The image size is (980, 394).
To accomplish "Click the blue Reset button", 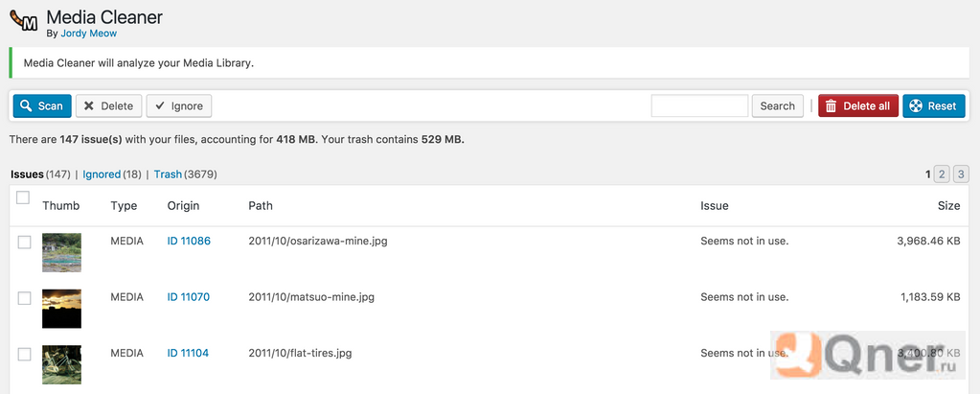I will coord(934,106).
